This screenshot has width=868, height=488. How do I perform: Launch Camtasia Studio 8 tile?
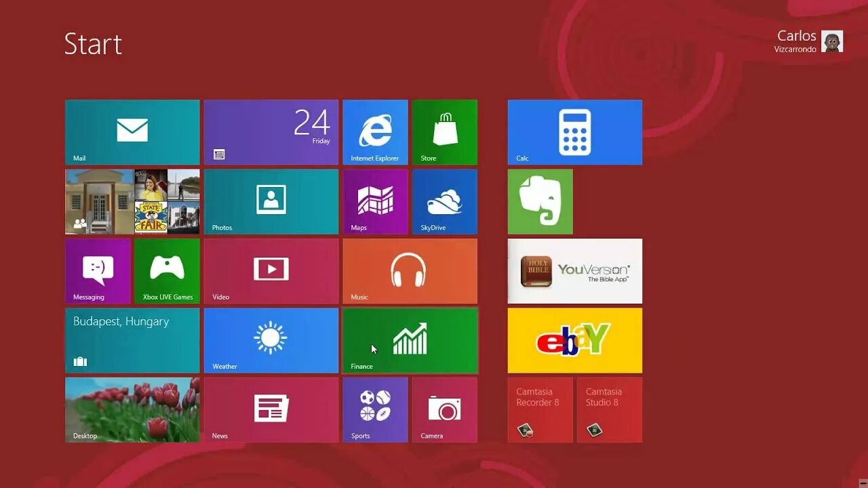(610, 410)
